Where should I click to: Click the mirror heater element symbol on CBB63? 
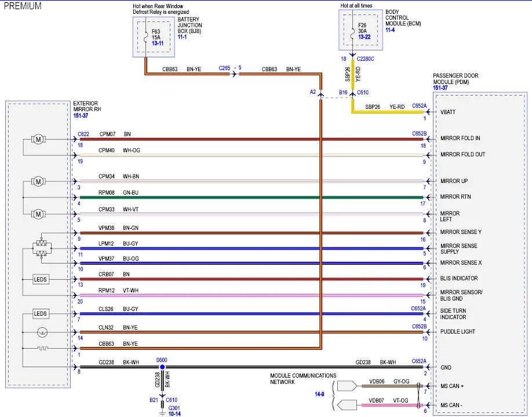point(42,348)
